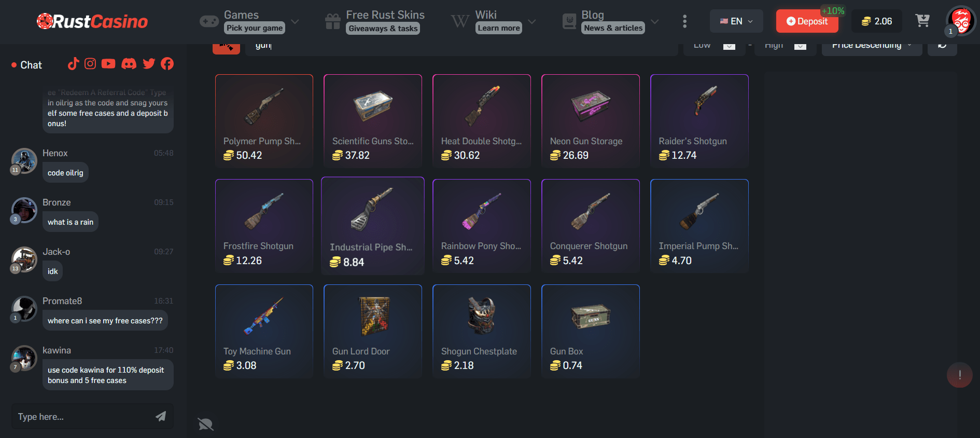Click the Type here chat input

pyautogui.click(x=83, y=416)
